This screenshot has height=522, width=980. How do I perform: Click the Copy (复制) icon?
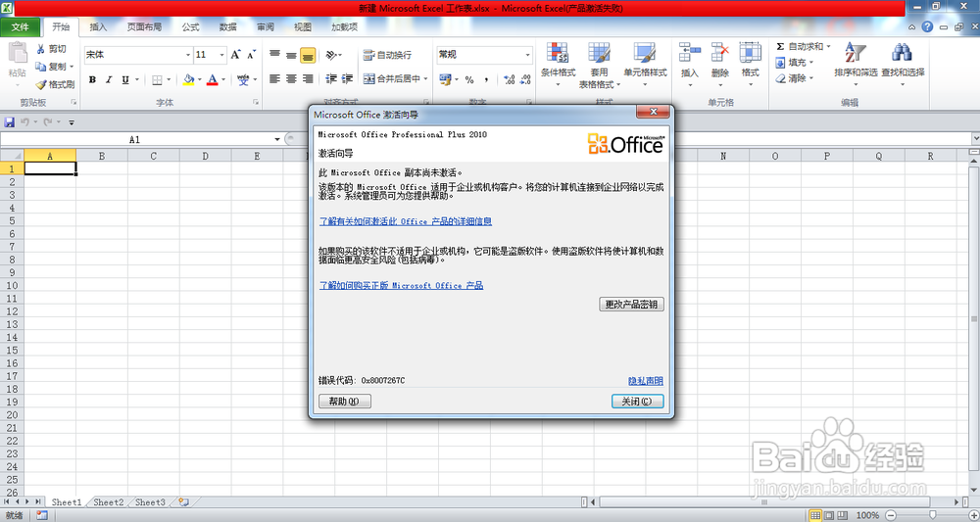[x=40, y=67]
